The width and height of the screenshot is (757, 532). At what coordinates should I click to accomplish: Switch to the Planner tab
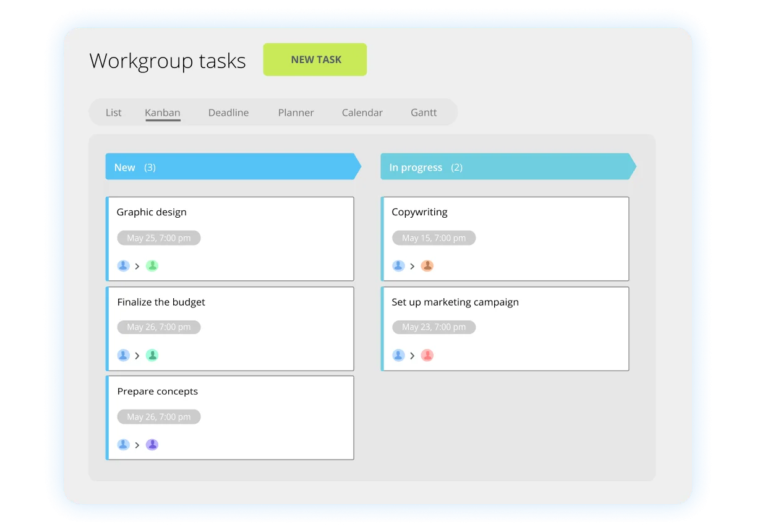pyautogui.click(x=296, y=113)
